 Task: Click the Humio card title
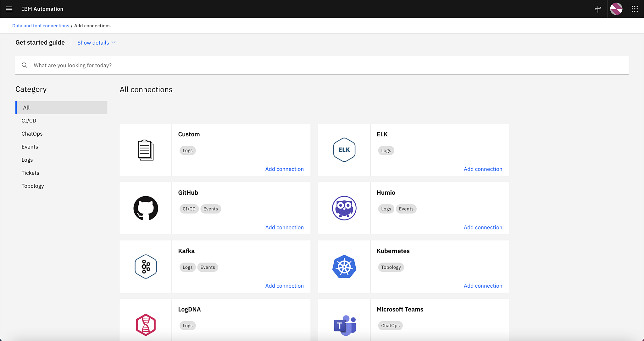coord(386,192)
